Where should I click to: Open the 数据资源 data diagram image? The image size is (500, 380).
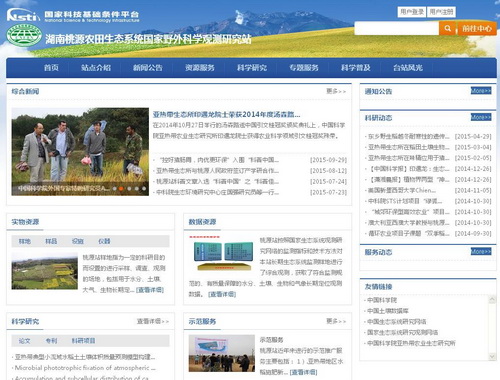coord(222,253)
